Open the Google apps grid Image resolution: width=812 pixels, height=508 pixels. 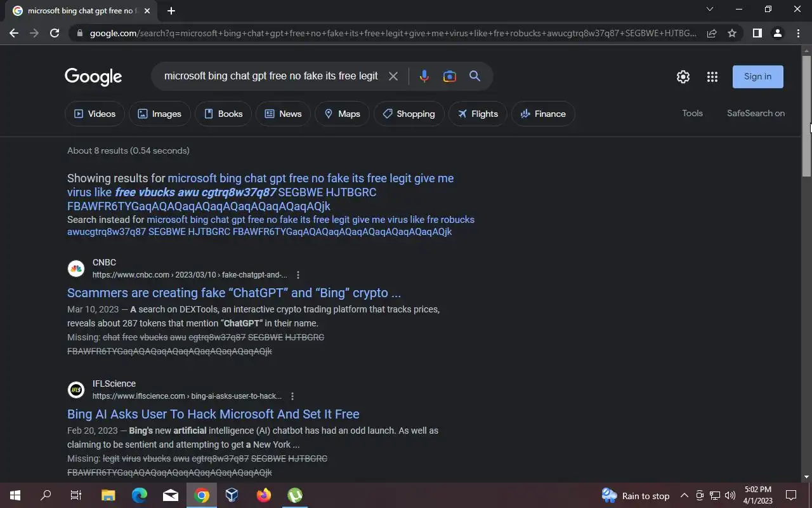point(712,77)
